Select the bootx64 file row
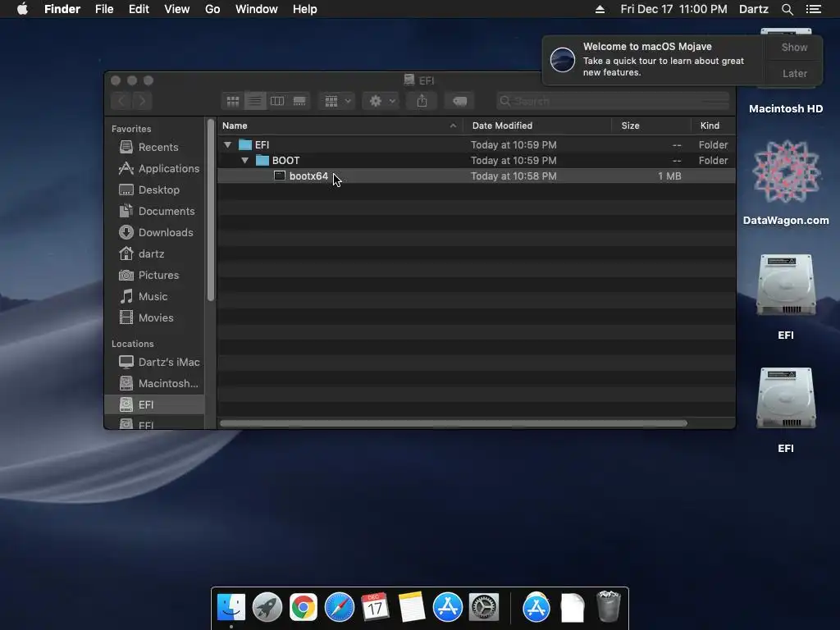840x630 pixels. tap(477, 176)
